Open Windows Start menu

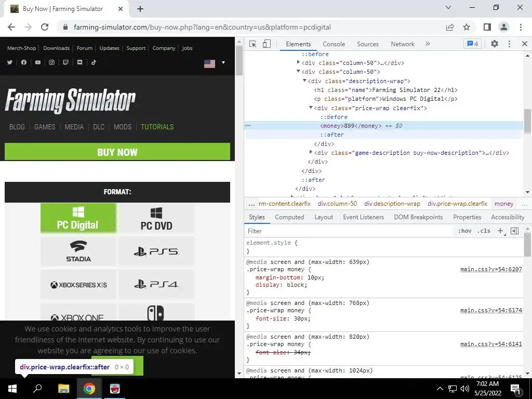click(x=12, y=389)
